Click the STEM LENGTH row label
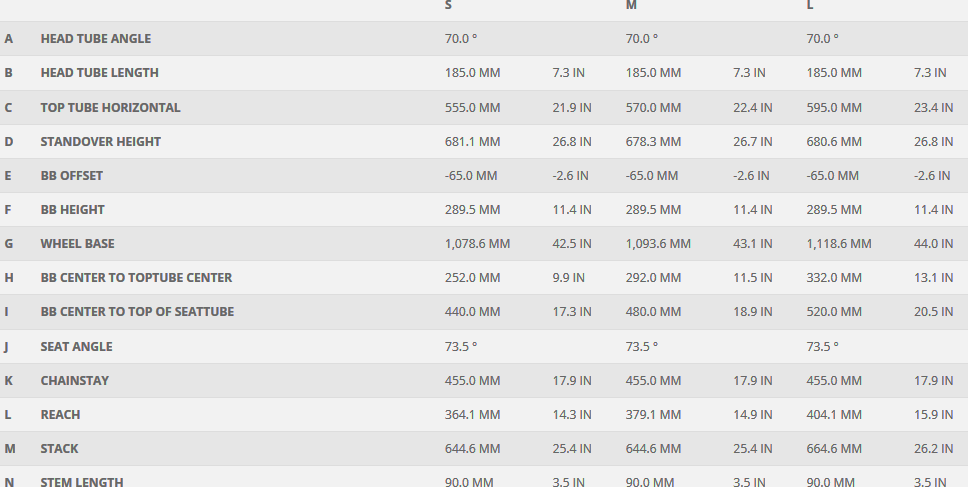Viewport: 968px width, 487px height. (x=82, y=482)
